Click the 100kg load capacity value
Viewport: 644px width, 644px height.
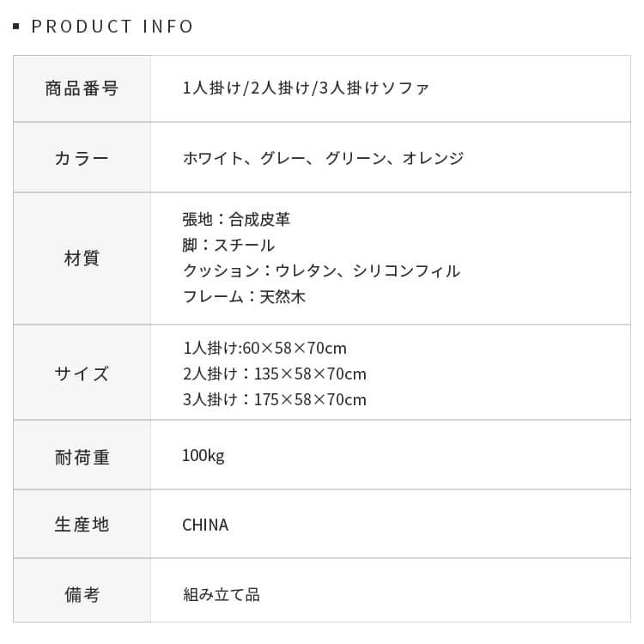[203, 456]
